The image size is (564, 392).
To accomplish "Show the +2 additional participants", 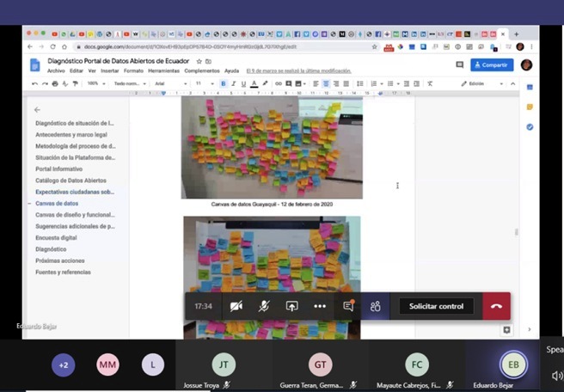I will point(63,364).
